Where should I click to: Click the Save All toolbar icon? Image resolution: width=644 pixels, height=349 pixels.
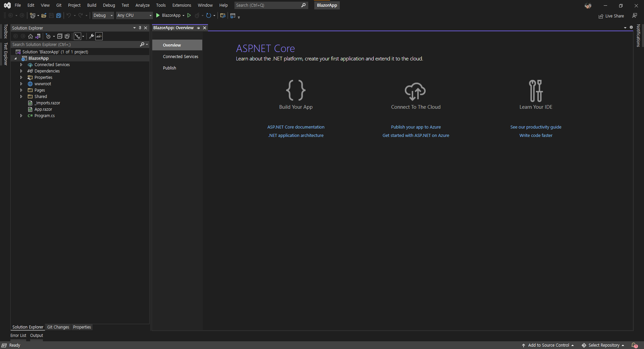59,15
